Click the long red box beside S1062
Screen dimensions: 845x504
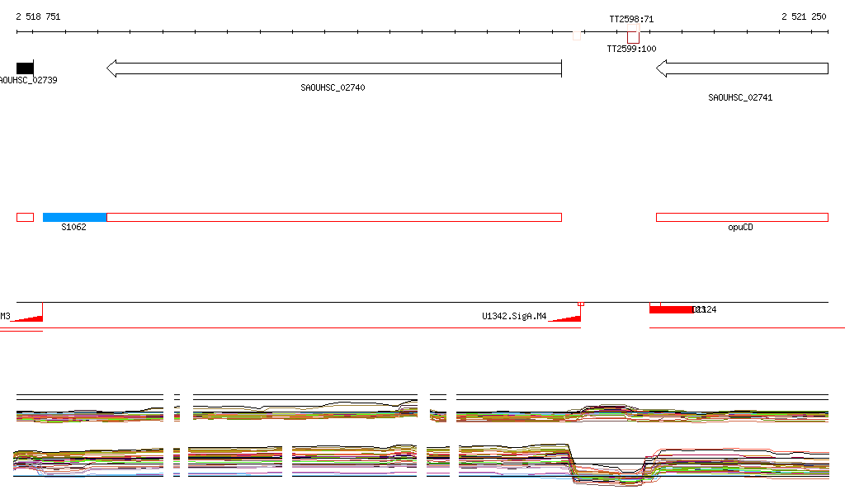(x=334, y=218)
